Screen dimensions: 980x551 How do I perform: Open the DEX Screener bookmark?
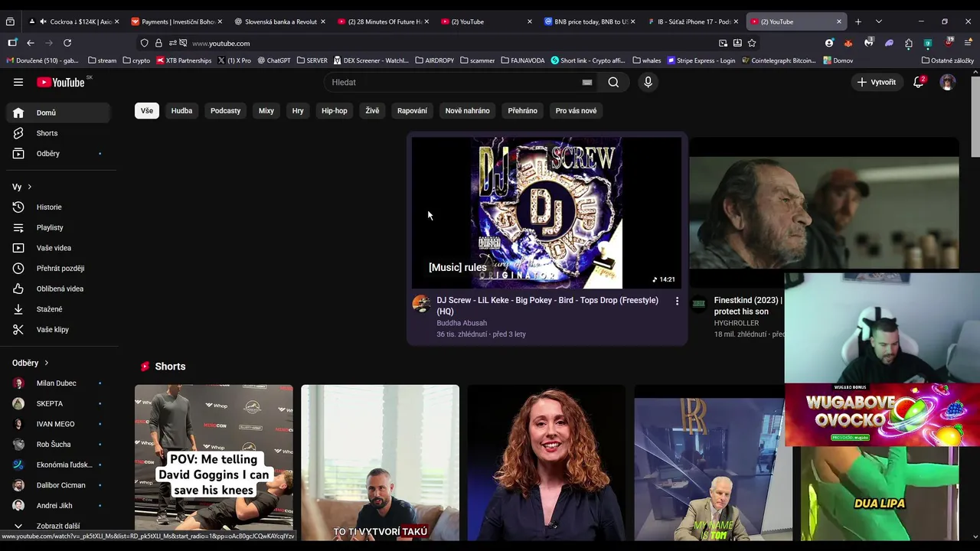point(371,60)
